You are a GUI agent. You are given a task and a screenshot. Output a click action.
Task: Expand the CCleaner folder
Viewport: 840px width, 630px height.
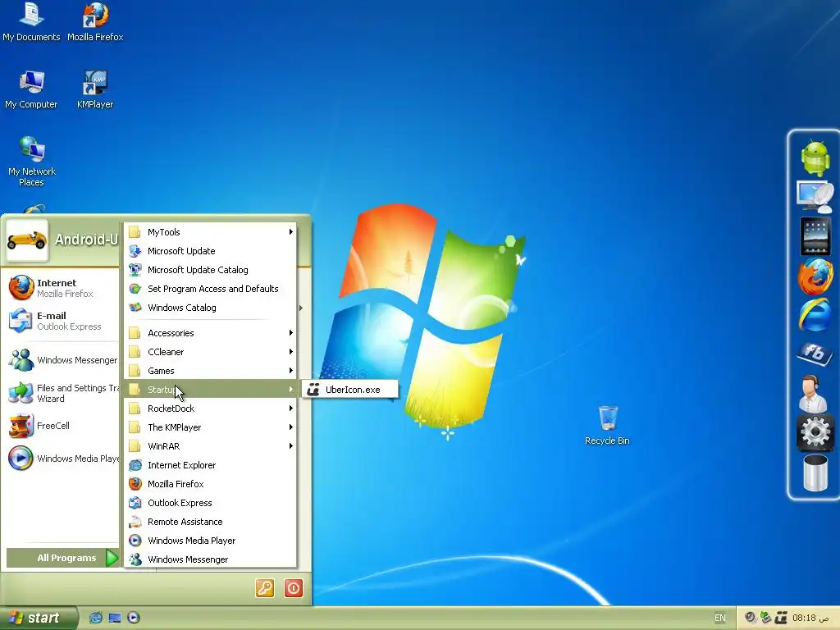211,352
